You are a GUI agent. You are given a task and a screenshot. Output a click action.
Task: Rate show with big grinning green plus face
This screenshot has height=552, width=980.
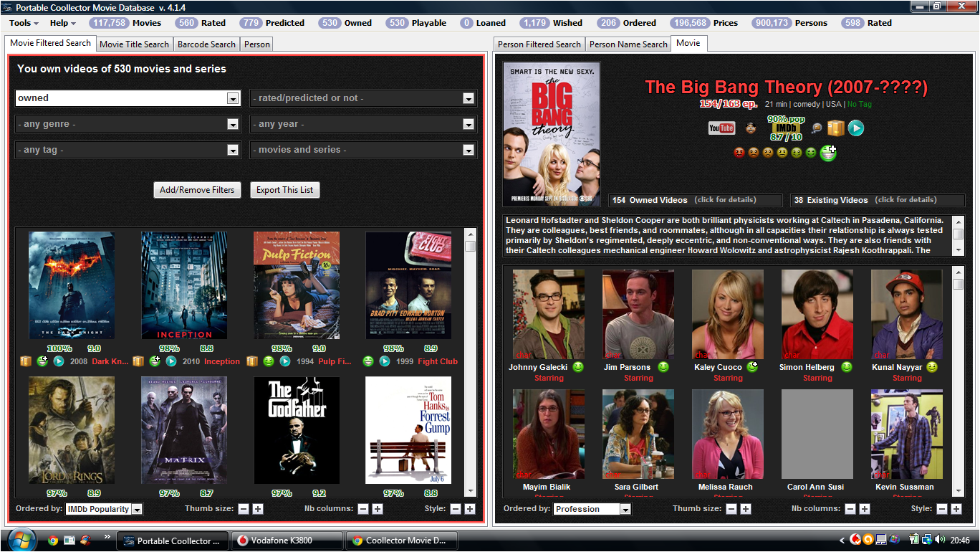coord(828,152)
